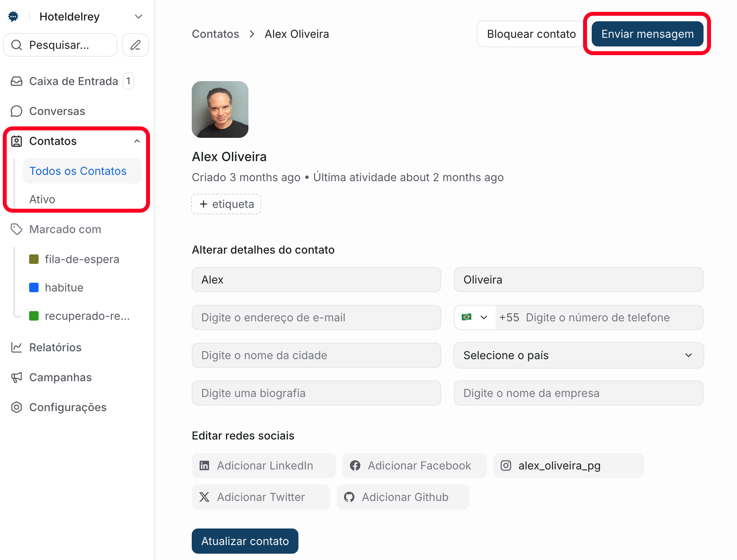The image size is (737, 560).
Task: Open the phone country code dropdown
Action: coord(474,317)
